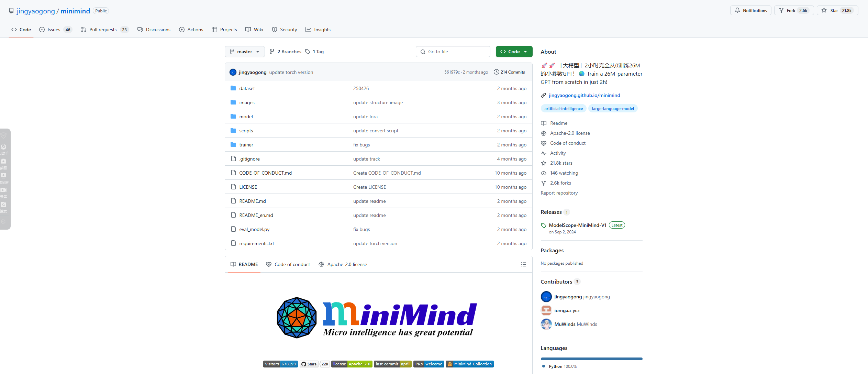868x374 pixels.
Task: Switch to the Issues tab
Action: [55, 30]
